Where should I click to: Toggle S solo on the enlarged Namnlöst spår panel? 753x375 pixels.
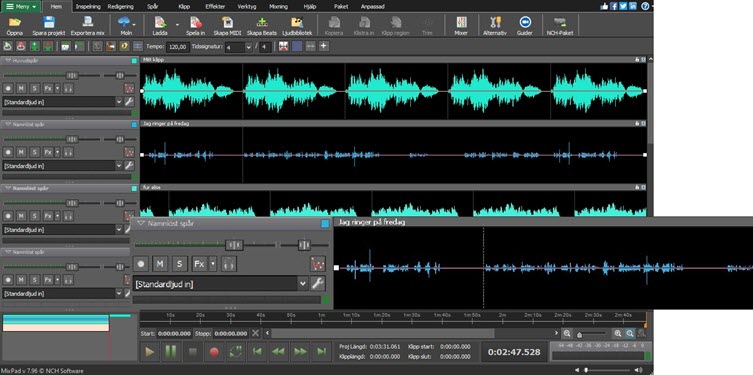[x=180, y=264]
